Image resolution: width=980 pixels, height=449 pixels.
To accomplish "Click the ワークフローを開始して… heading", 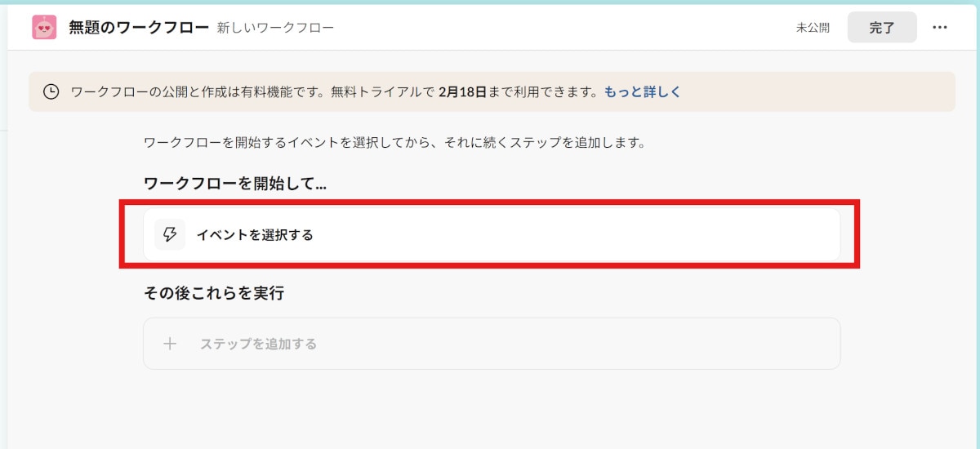I will click(x=234, y=184).
